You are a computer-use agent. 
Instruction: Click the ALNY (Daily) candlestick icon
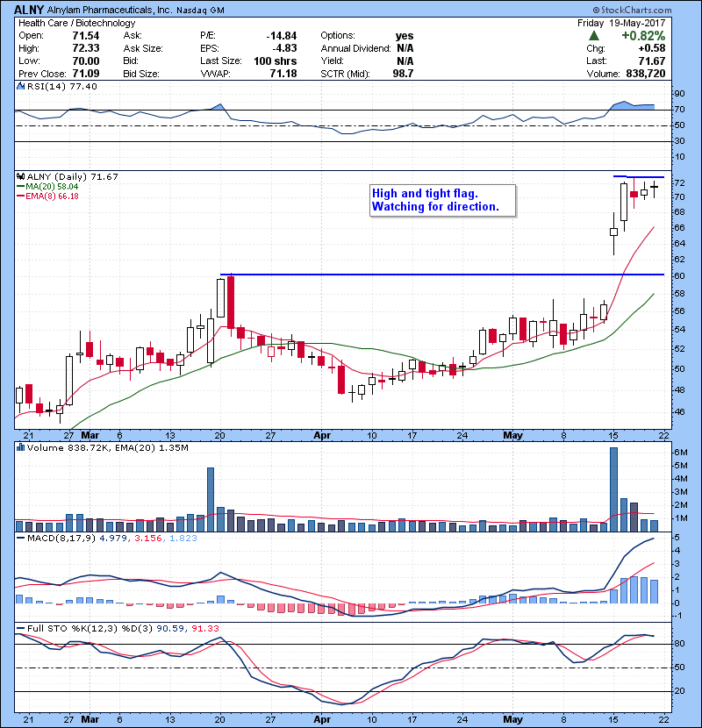20,177
